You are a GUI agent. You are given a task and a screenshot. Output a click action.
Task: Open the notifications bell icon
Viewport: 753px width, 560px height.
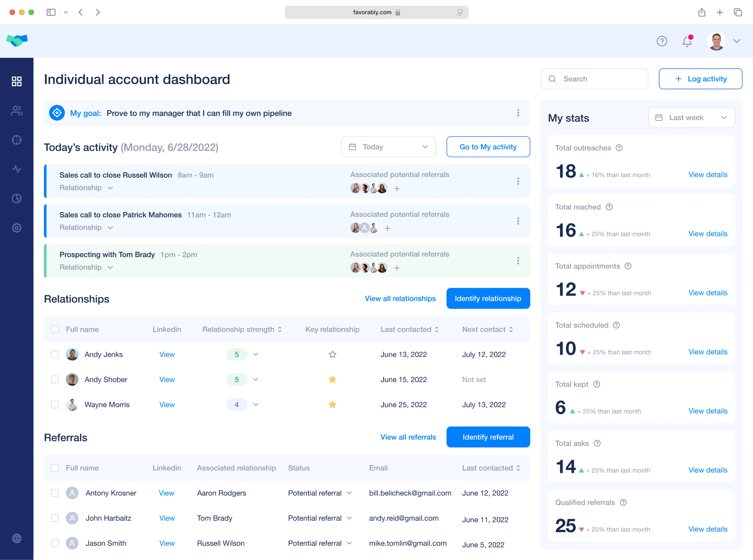point(687,41)
